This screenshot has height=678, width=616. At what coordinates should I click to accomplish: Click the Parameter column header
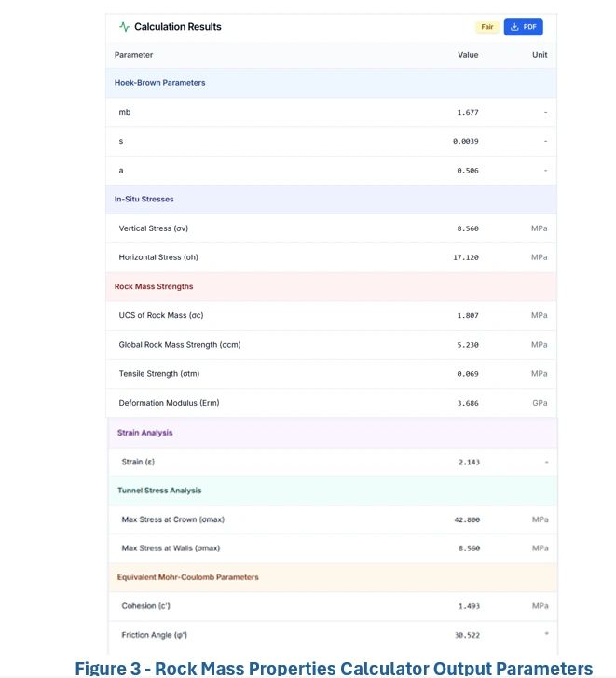(x=133, y=55)
